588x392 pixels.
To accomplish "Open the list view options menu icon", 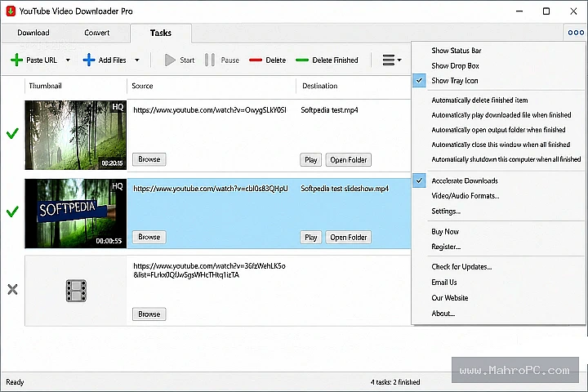I will pos(391,60).
